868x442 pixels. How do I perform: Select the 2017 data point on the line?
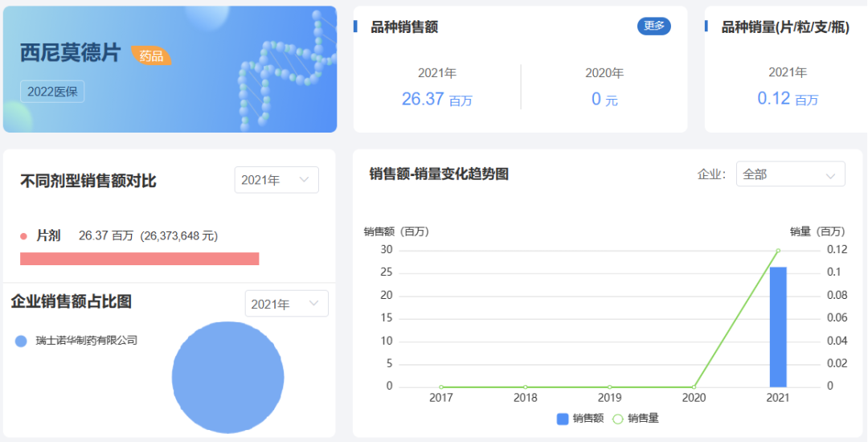(441, 387)
